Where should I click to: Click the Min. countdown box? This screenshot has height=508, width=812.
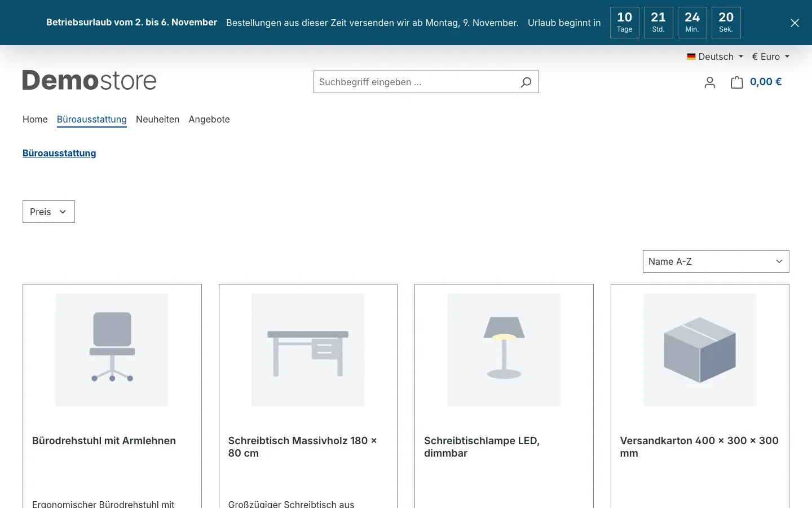(x=692, y=23)
